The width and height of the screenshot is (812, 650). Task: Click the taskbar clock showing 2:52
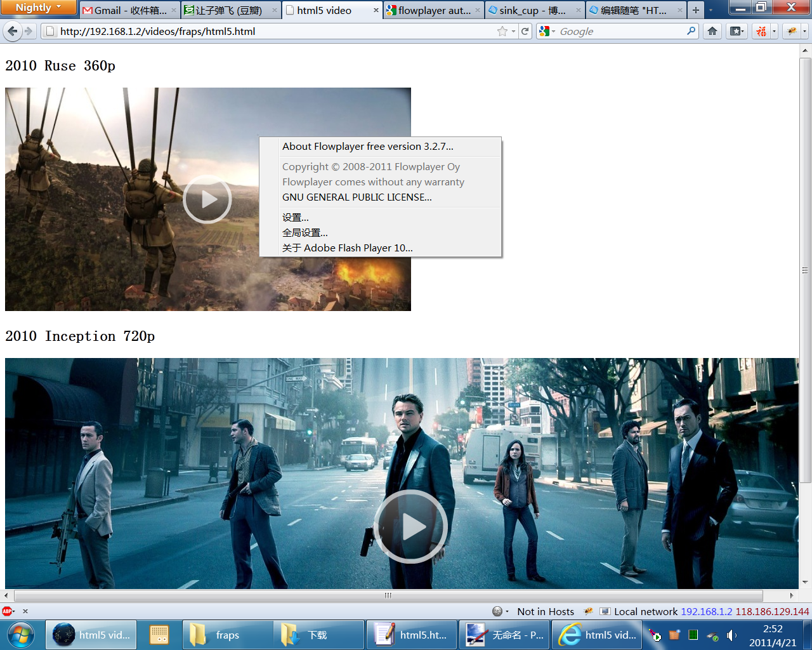[773, 635]
